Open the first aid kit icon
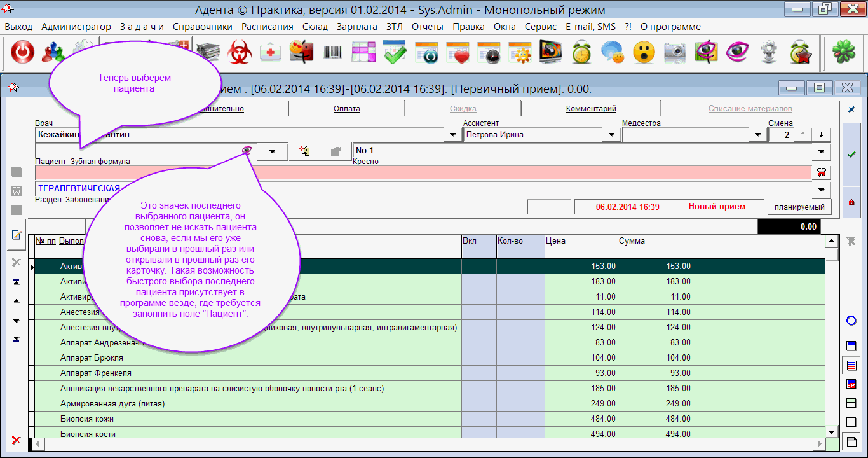This screenshot has width=868, height=458. coord(271,52)
